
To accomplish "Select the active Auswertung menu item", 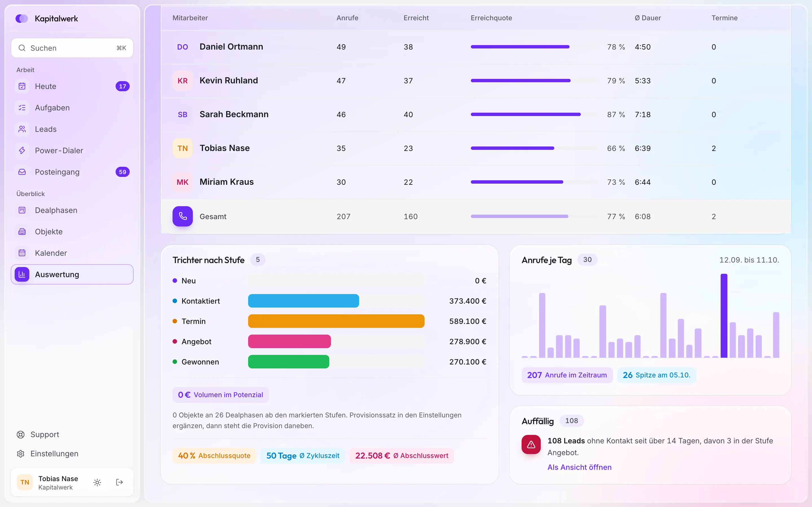I will pyautogui.click(x=72, y=274).
